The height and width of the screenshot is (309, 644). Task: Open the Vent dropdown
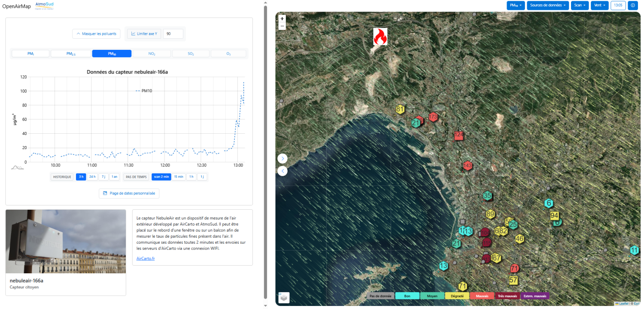[600, 5]
